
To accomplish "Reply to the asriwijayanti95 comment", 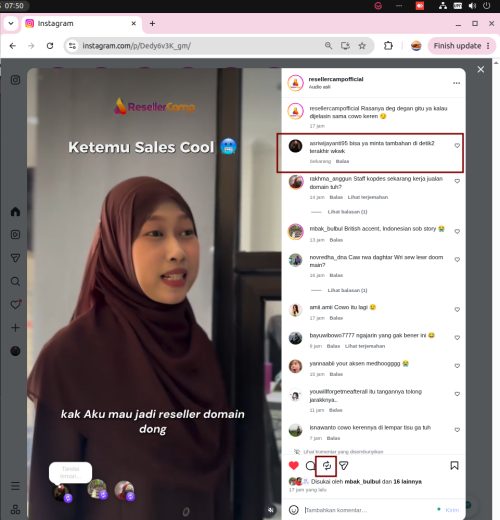I will point(342,161).
